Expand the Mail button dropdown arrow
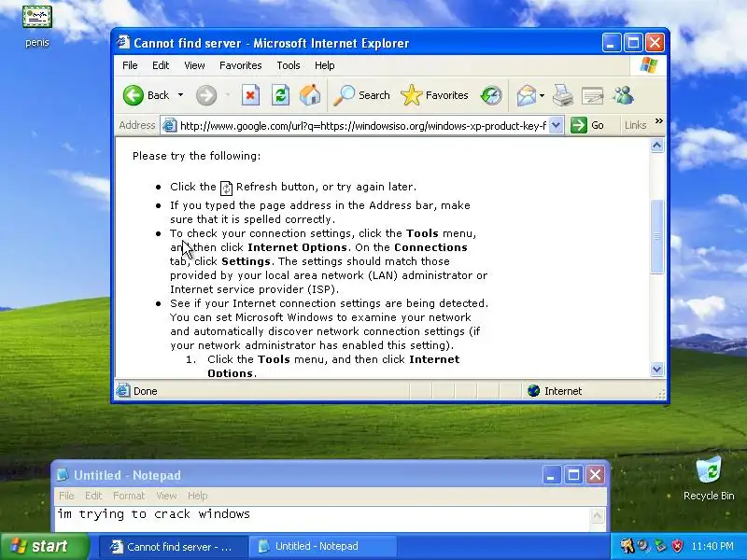This screenshot has height=560, width=747. pos(543,96)
